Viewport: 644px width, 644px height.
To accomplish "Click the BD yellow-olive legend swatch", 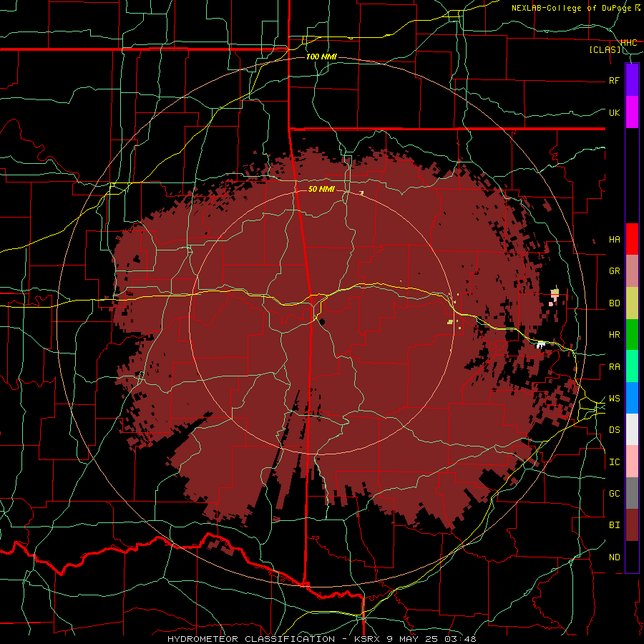I will tap(632, 303).
